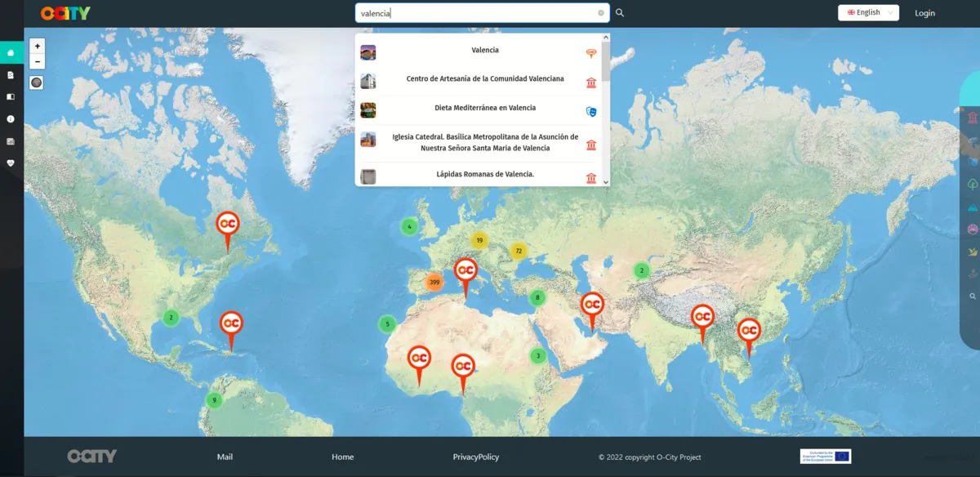The height and width of the screenshot is (477, 980).
Task: Open the news panel icon in sidebar
Action: [11, 140]
